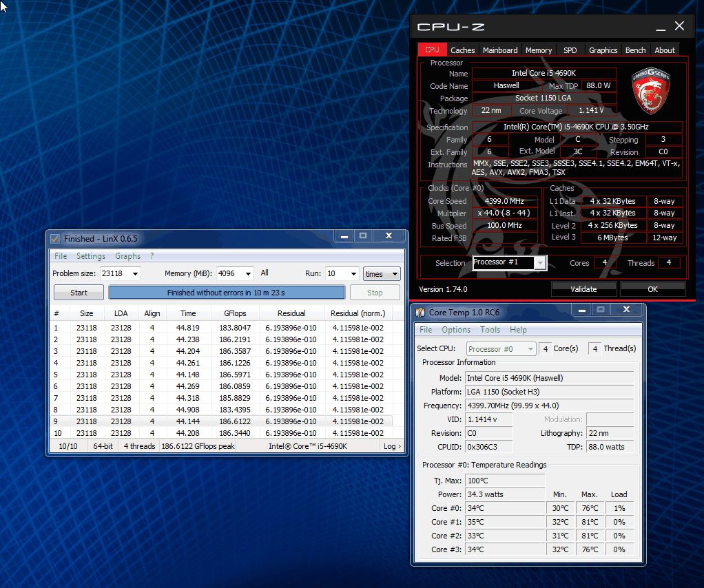The height and width of the screenshot is (588, 704).
Task: Open the LinX File menu
Action: pos(61,256)
